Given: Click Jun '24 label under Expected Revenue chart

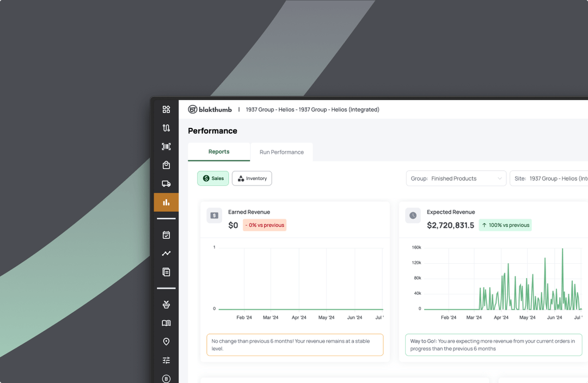Looking at the screenshot, I should (x=554, y=317).
